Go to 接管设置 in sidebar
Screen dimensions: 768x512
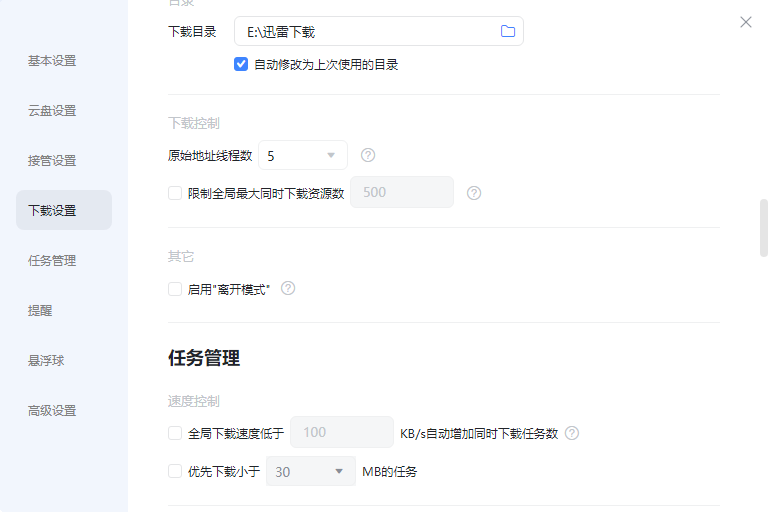[52, 161]
